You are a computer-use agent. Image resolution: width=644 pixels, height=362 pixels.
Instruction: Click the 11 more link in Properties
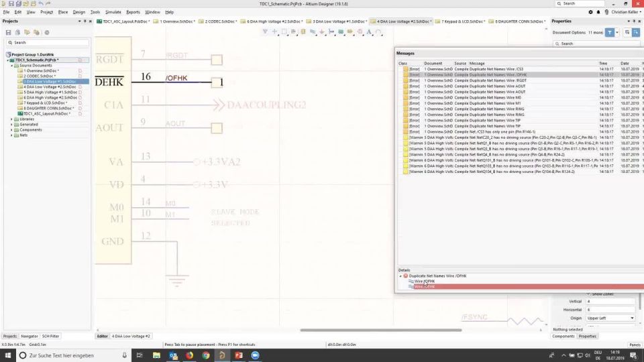596,32
